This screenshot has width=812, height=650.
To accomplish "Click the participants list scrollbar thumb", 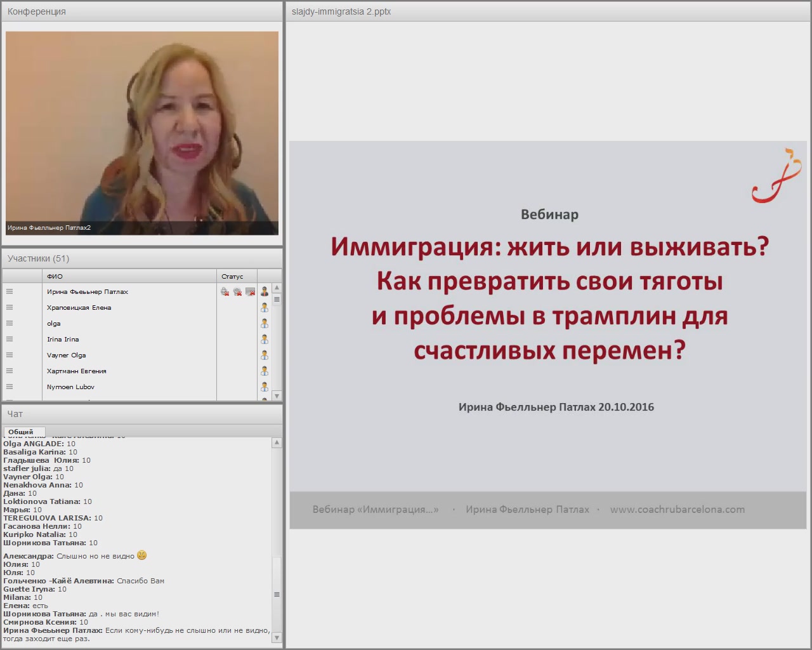I will [x=277, y=300].
